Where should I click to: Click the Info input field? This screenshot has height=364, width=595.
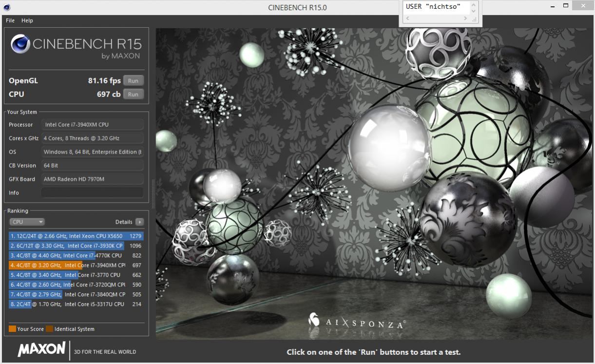tap(93, 192)
